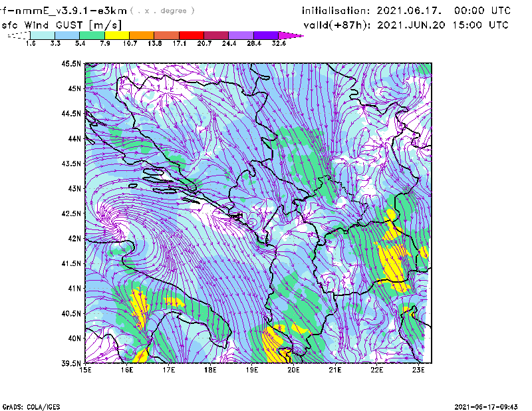532x411 pixels.
Task: Click the longitude label 18E
Action: click(x=210, y=370)
